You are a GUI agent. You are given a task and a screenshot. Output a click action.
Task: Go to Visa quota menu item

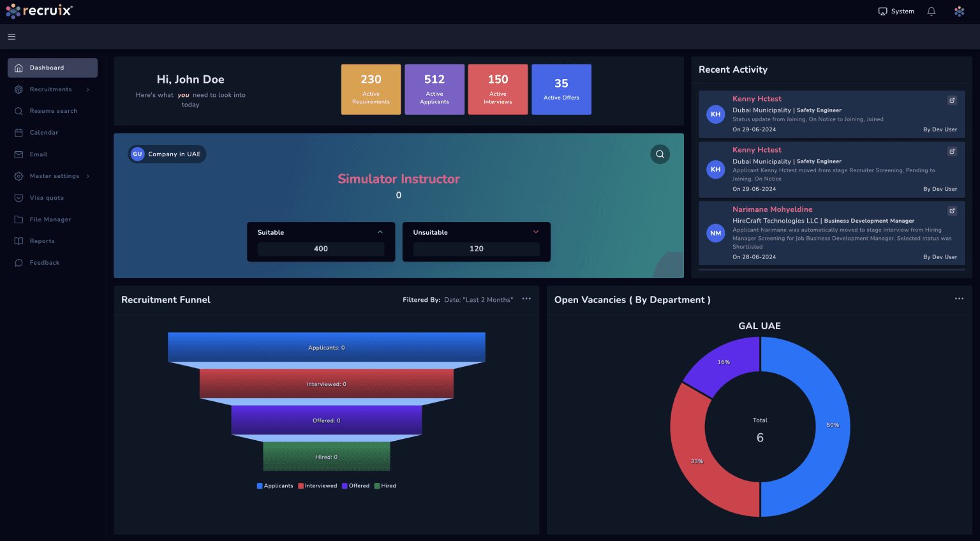pyautogui.click(x=47, y=198)
